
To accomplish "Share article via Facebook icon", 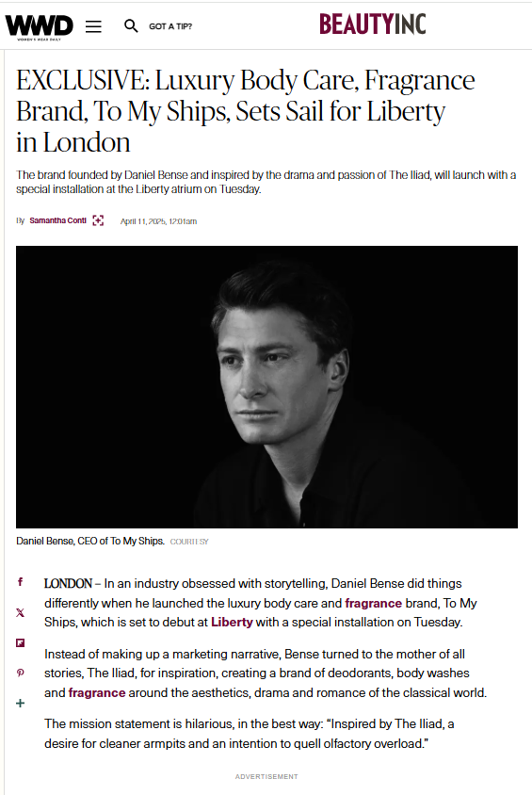I will tap(21, 581).
